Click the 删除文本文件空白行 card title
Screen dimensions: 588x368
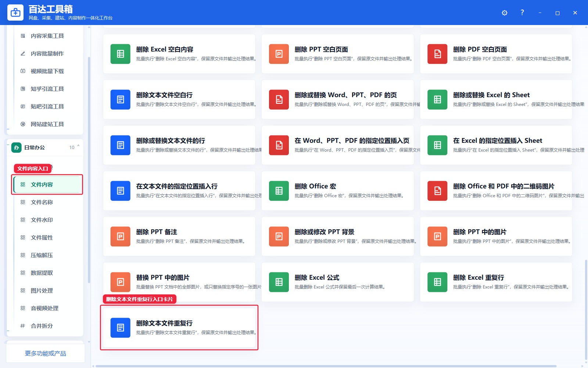pos(164,95)
